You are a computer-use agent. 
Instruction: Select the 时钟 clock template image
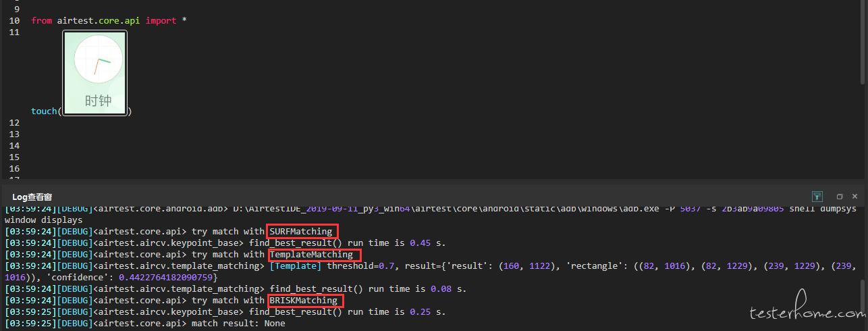pyautogui.click(x=95, y=72)
